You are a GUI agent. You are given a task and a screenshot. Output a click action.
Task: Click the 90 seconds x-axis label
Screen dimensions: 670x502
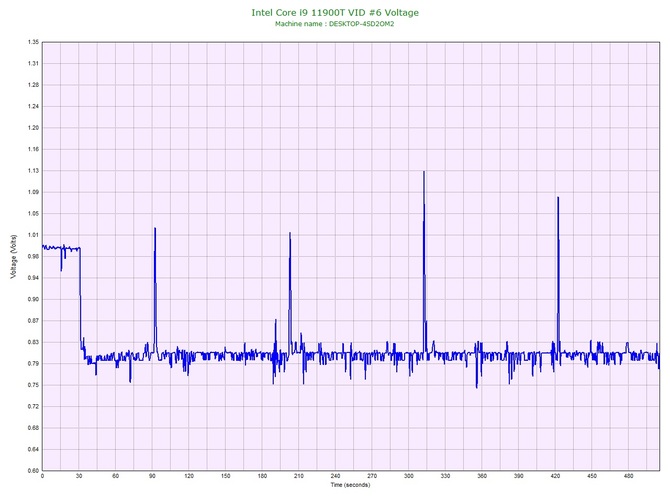click(152, 476)
